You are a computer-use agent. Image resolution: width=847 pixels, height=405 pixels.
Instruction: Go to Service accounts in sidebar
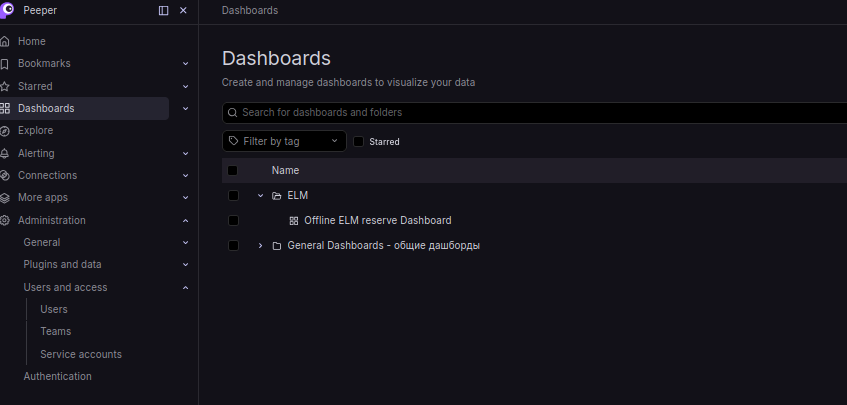click(81, 354)
